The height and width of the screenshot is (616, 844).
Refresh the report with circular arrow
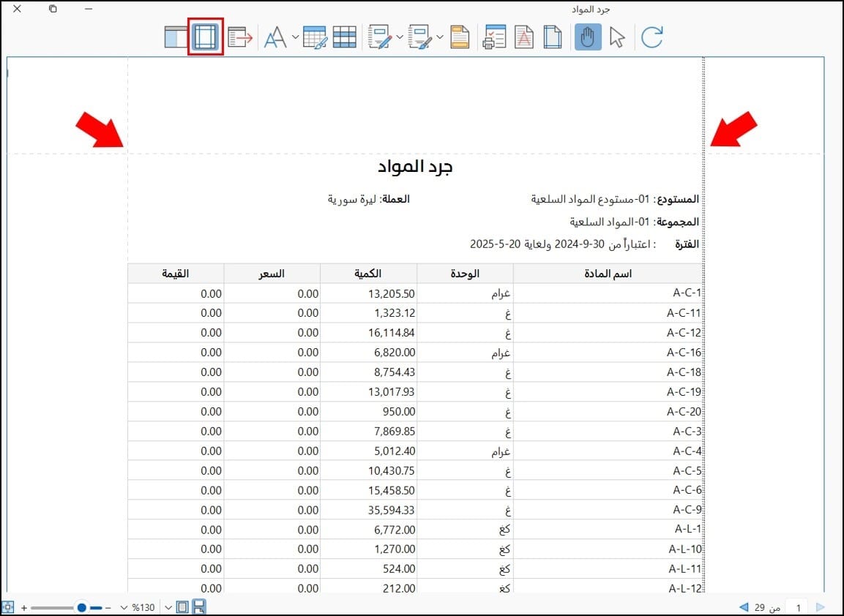click(x=651, y=37)
